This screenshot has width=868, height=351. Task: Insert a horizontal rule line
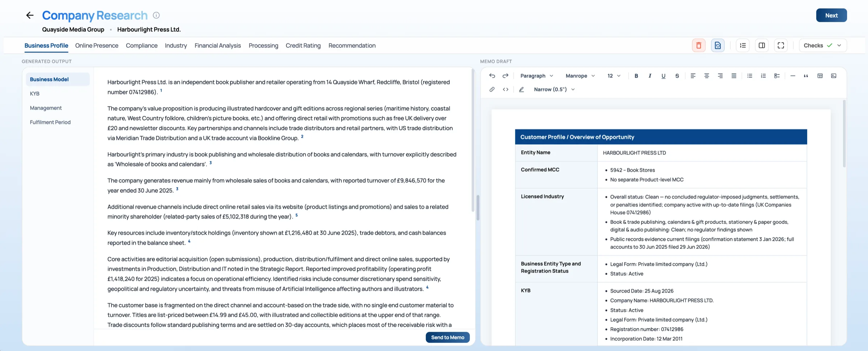(793, 76)
